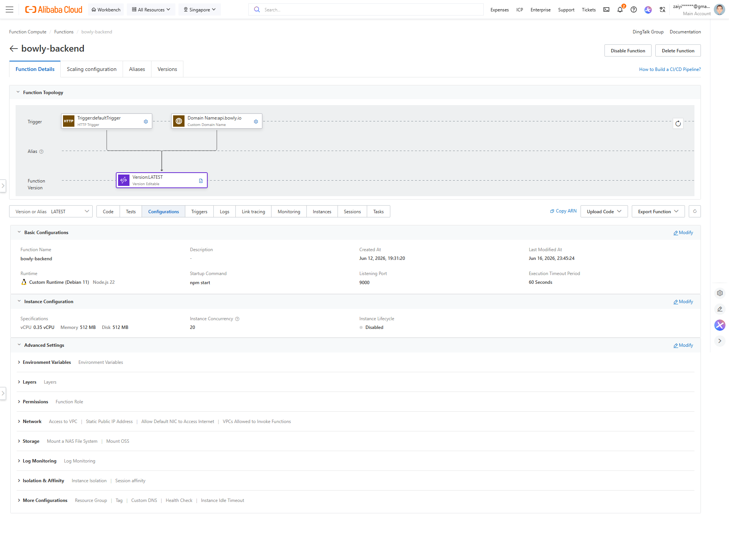Image resolution: width=729 pixels, height=560 pixels.
Task: Collapse the Advanced Settings section
Action: coord(19,345)
